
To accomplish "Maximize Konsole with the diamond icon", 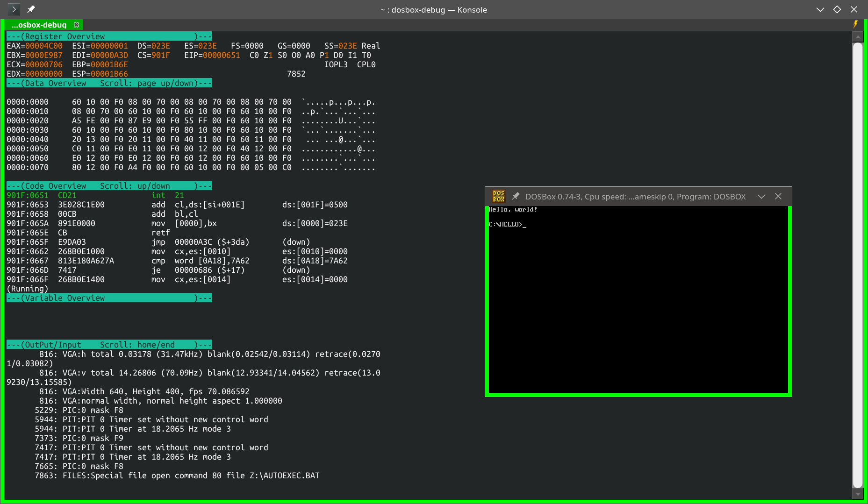I will coord(837,9).
